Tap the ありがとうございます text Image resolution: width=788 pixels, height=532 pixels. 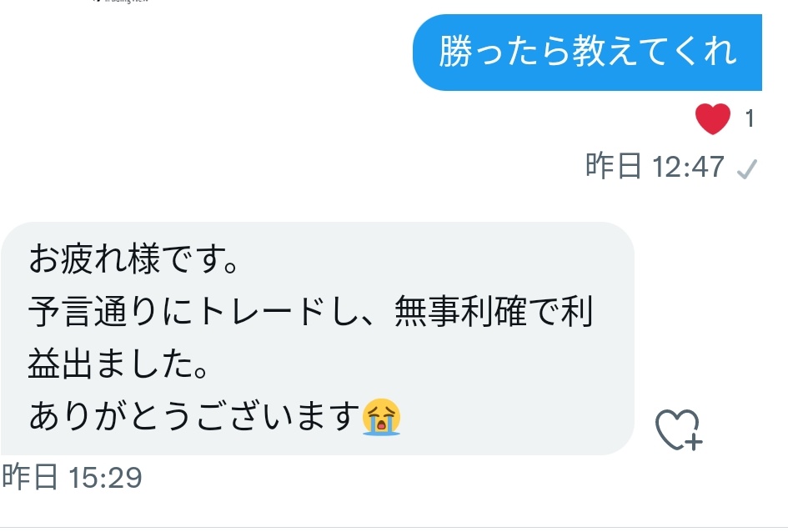coord(194,416)
